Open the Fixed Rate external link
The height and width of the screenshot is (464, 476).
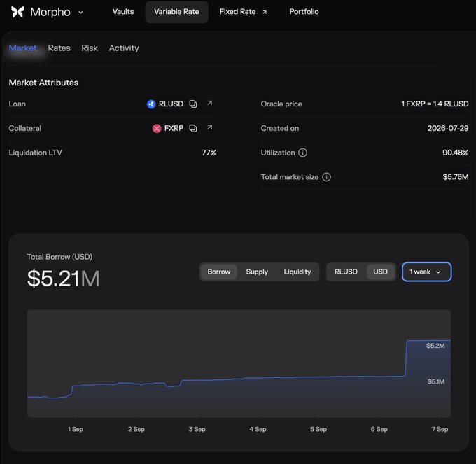click(x=243, y=12)
